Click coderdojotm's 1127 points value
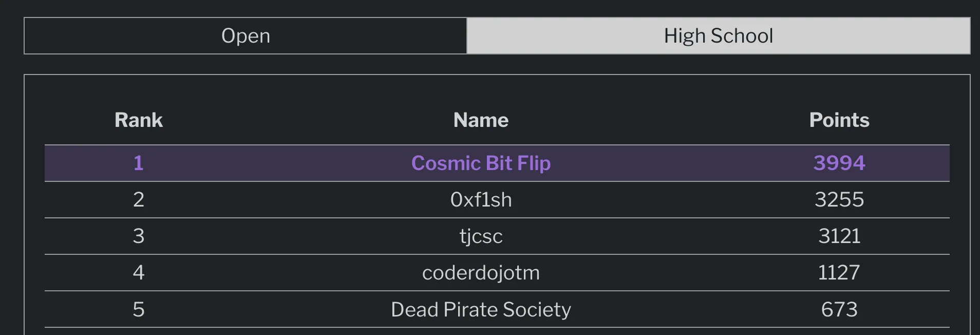The width and height of the screenshot is (980, 335). coord(839,273)
